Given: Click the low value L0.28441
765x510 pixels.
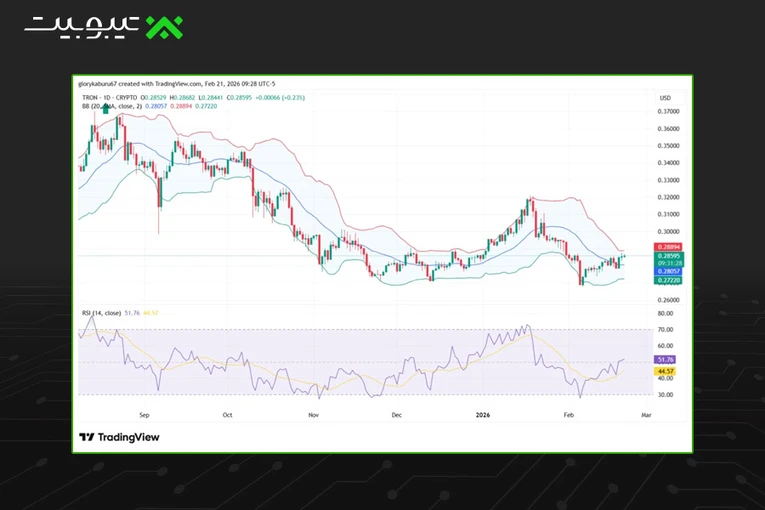Looking at the screenshot, I should [211, 98].
